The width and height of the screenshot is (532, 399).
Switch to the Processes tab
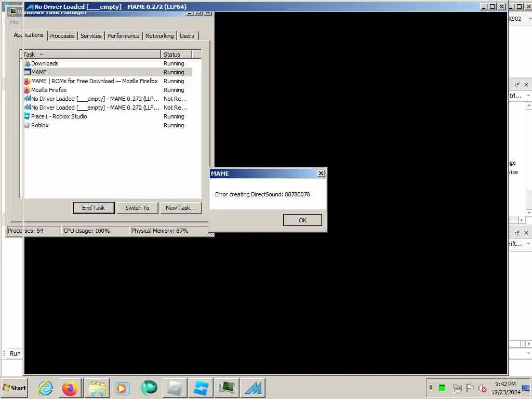62,36
